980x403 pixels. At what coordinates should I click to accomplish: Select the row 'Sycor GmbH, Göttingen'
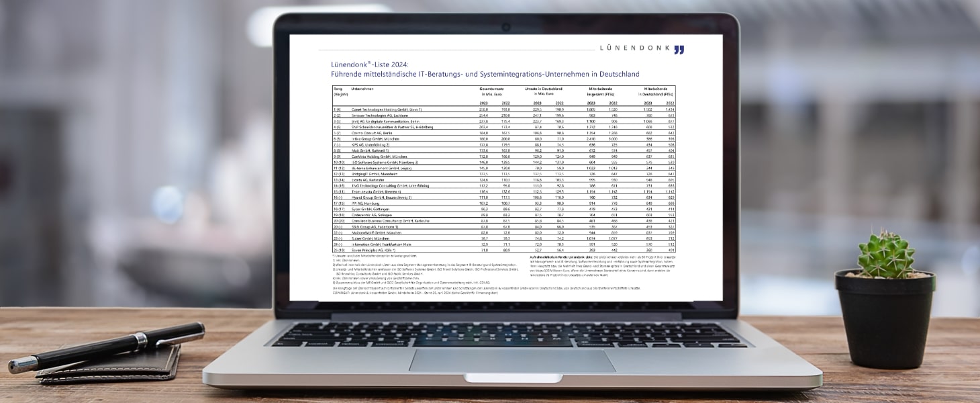503,210
